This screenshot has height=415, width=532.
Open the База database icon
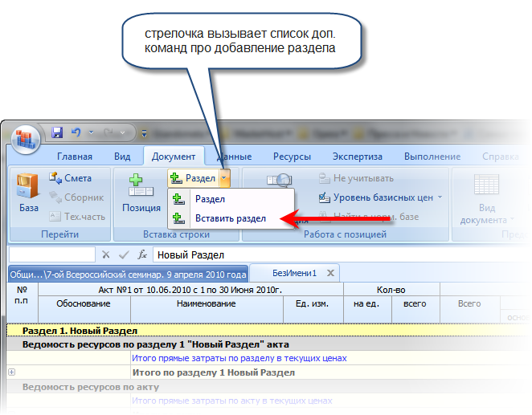coord(28,193)
